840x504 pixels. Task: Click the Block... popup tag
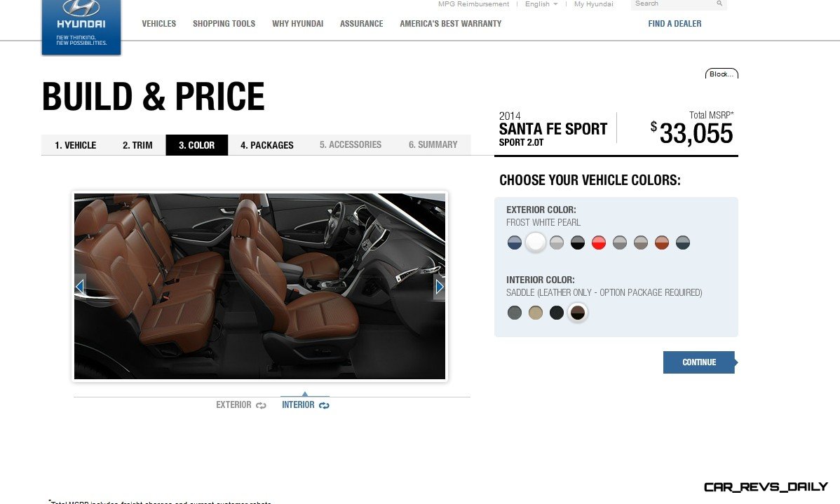click(x=722, y=74)
